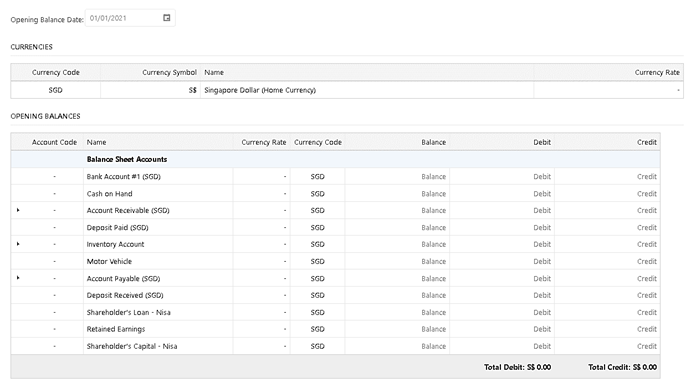This screenshot has width=696, height=387.
Task: Click Credit field for Deposit Paid
Action: pyautogui.click(x=607, y=227)
